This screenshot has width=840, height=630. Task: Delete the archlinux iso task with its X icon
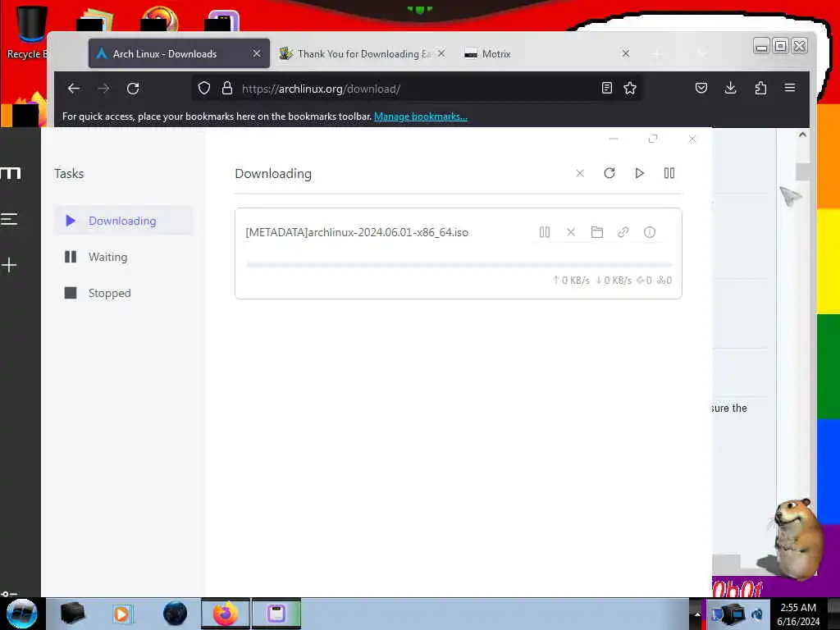click(571, 232)
